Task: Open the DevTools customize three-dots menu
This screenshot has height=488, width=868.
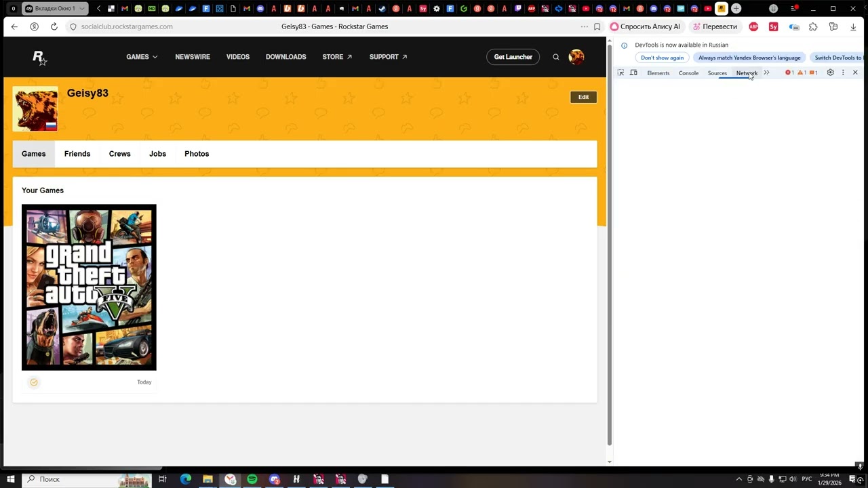Action: [x=843, y=73]
